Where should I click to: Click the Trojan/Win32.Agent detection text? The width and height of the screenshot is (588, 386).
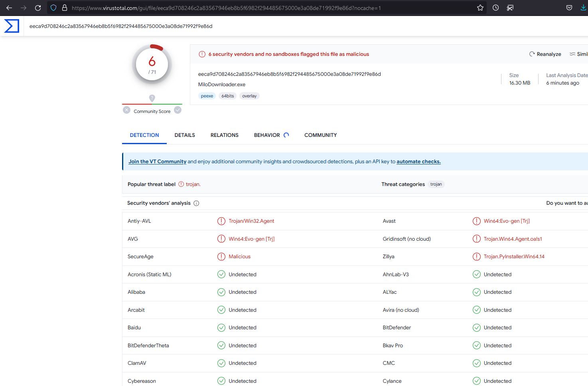click(251, 221)
